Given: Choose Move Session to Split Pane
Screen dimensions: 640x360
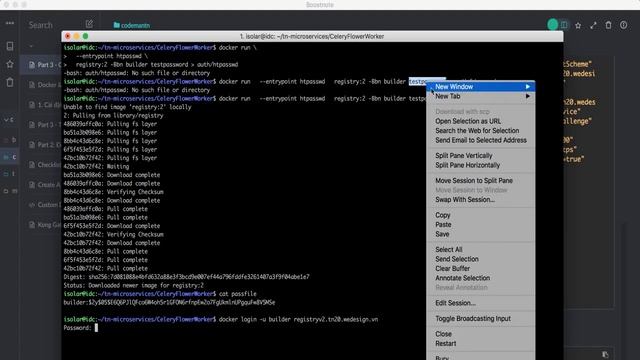Looking at the screenshot, I should click(x=473, y=180).
